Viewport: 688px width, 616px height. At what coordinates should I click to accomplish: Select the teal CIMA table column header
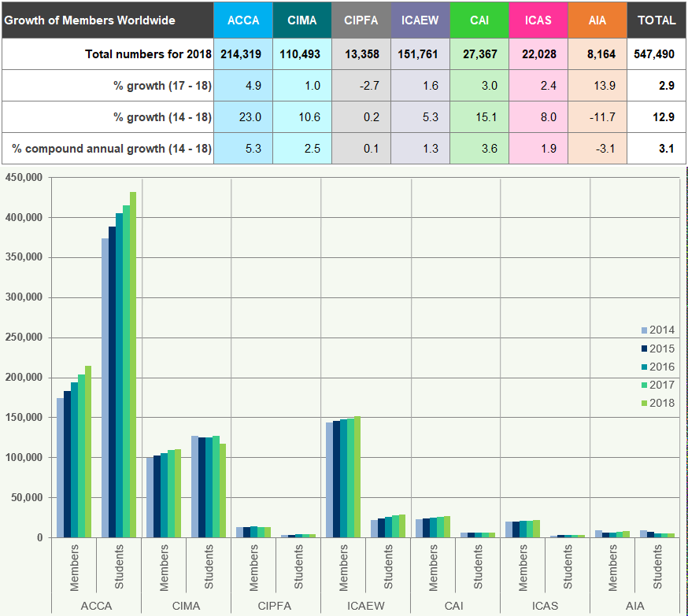pos(302,20)
